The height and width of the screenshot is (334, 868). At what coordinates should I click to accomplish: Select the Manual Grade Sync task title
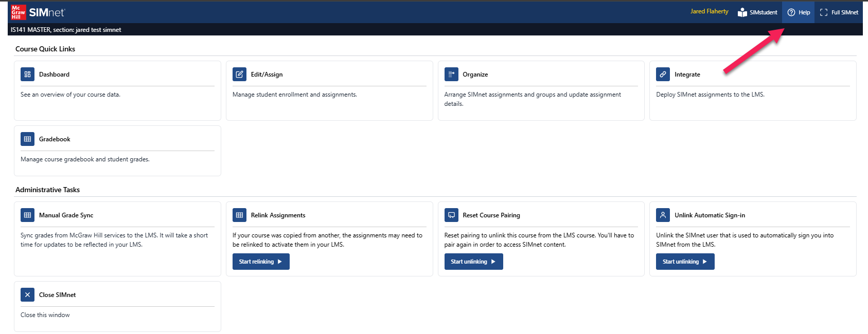[66, 215]
